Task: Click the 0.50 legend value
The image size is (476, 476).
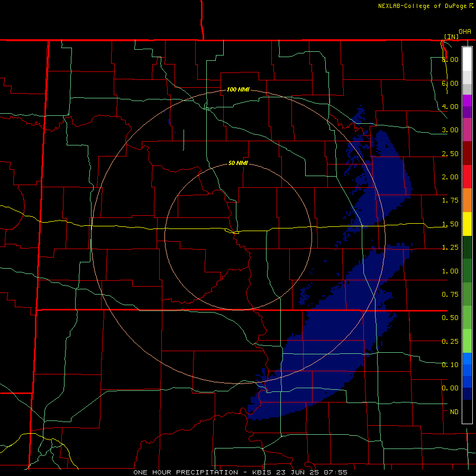Action: [x=450, y=318]
